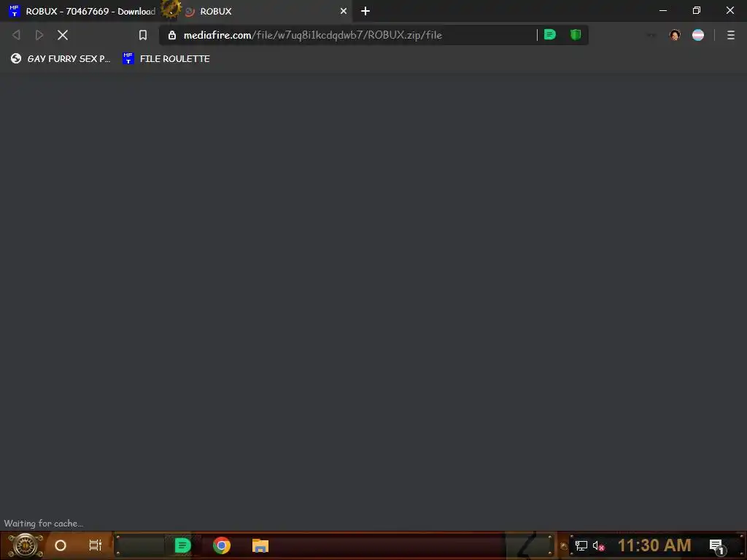Go forward to next page
Screen dimensions: 747x560
click(x=39, y=35)
